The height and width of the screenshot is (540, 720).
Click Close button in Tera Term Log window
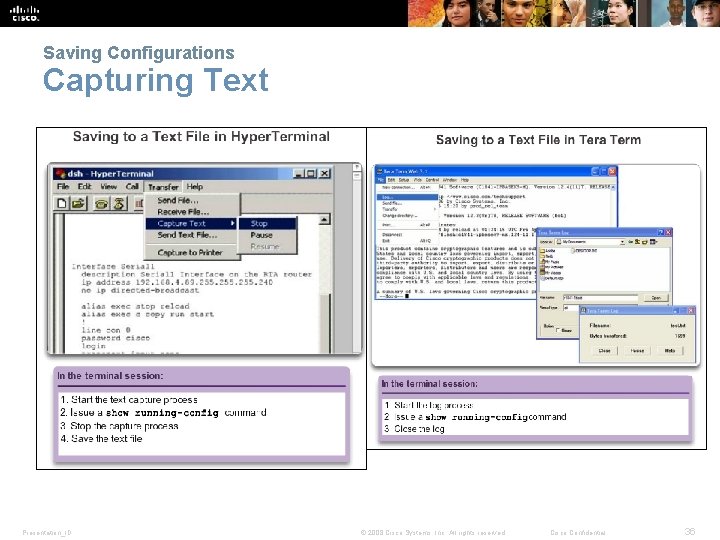point(604,351)
